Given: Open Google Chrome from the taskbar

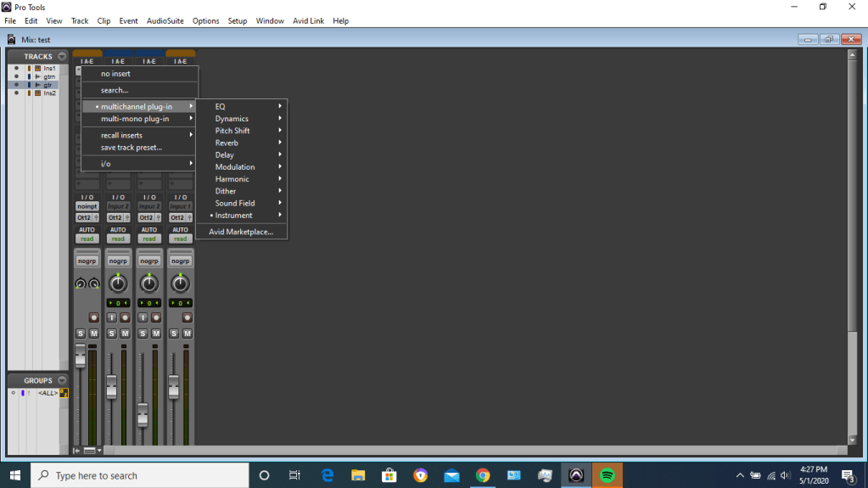Looking at the screenshot, I should tap(483, 475).
